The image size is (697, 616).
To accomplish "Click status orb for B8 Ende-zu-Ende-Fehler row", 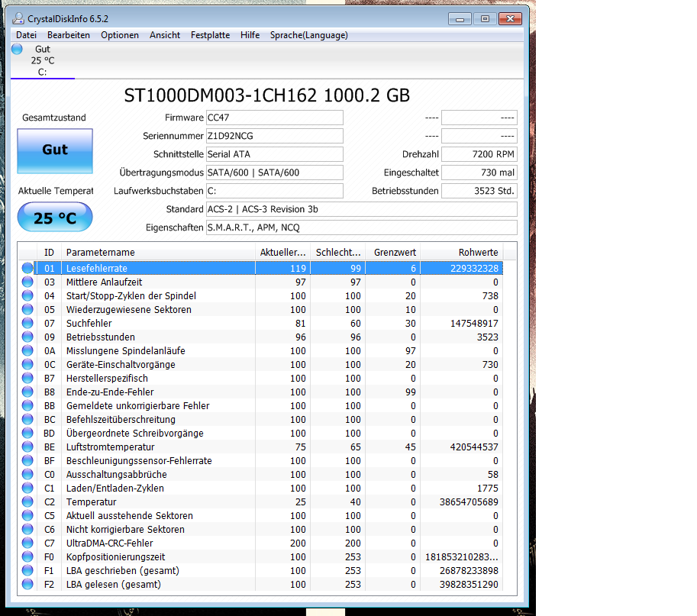I will tap(27, 392).
